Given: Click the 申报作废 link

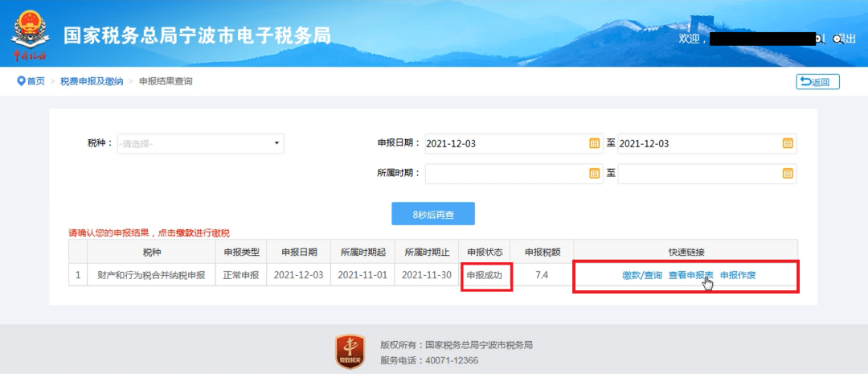Looking at the screenshot, I should coord(737,275).
